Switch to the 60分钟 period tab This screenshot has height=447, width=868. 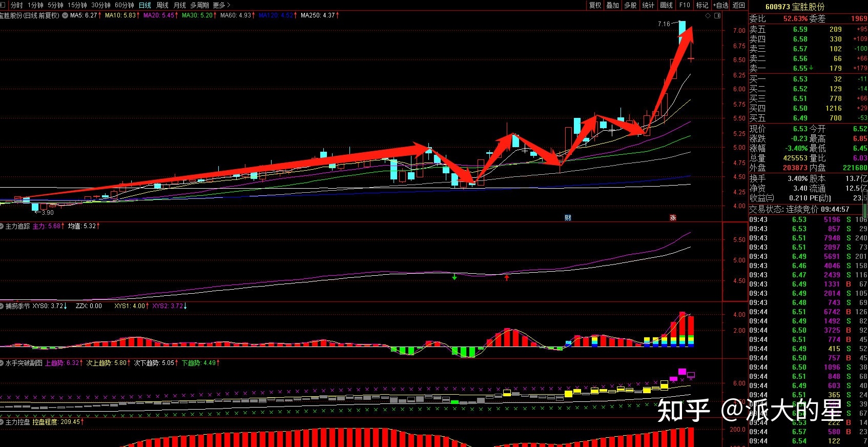(124, 5)
